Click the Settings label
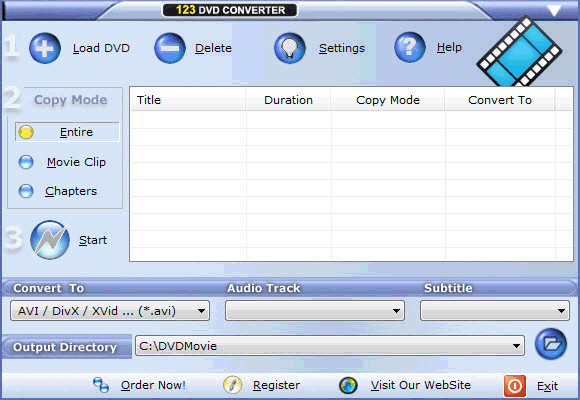The width and height of the screenshot is (580, 400). (x=342, y=48)
